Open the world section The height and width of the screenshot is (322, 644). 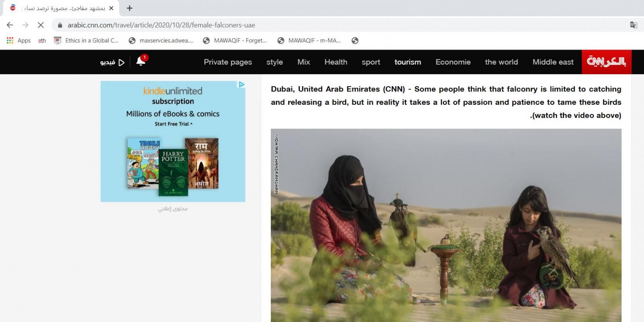pyautogui.click(x=502, y=62)
